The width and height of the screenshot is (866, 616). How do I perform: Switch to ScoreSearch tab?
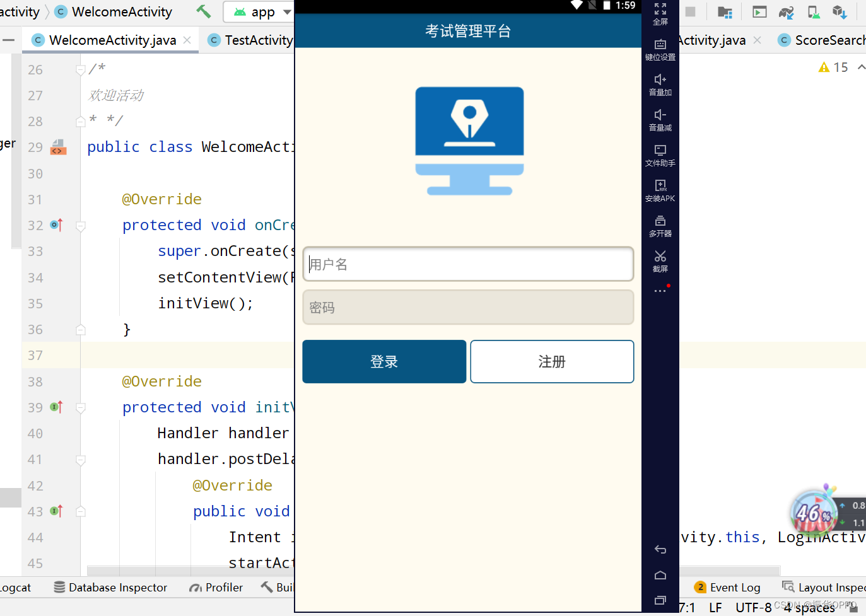point(822,40)
